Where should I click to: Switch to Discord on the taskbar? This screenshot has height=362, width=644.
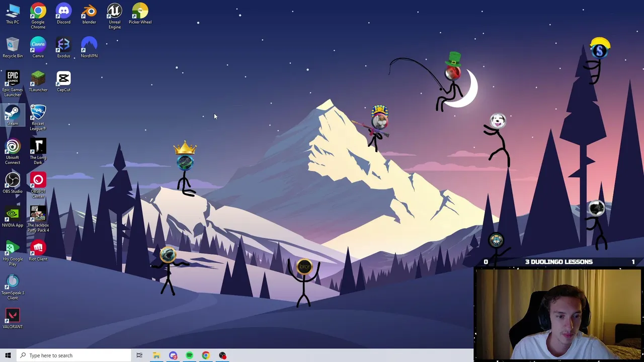pyautogui.click(x=173, y=355)
